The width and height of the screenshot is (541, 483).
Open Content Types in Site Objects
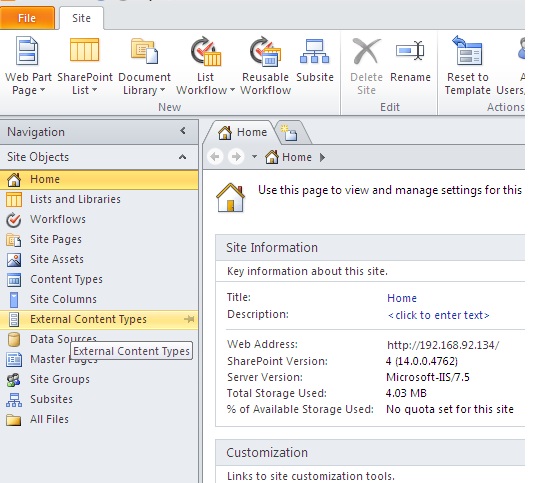99,279
